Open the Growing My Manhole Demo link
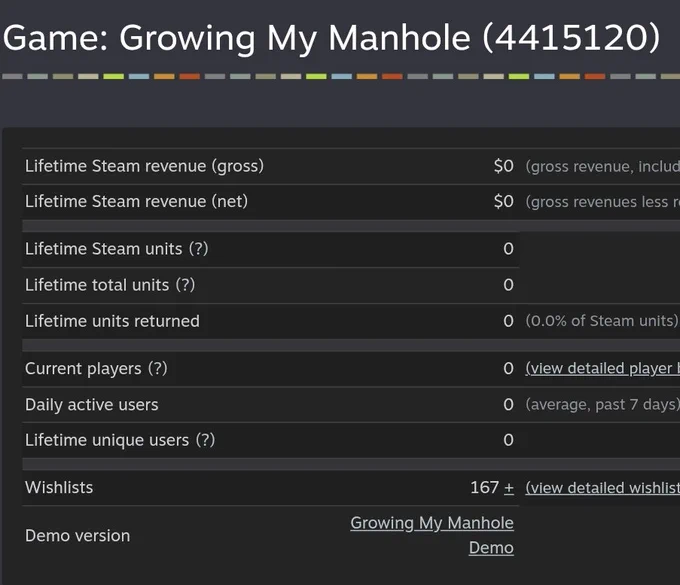This screenshot has height=585, width=680. [x=432, y=535]
